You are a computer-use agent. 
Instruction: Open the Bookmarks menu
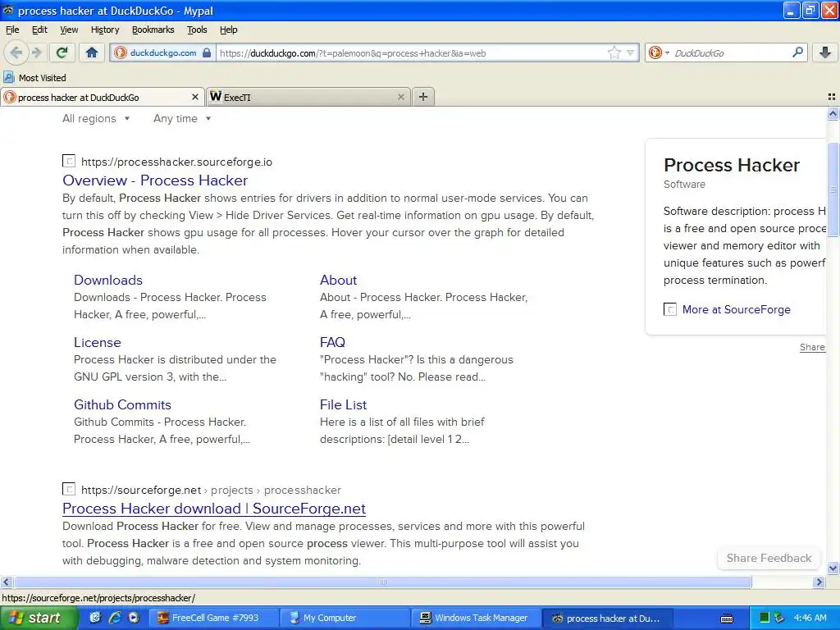coord(153,30)
